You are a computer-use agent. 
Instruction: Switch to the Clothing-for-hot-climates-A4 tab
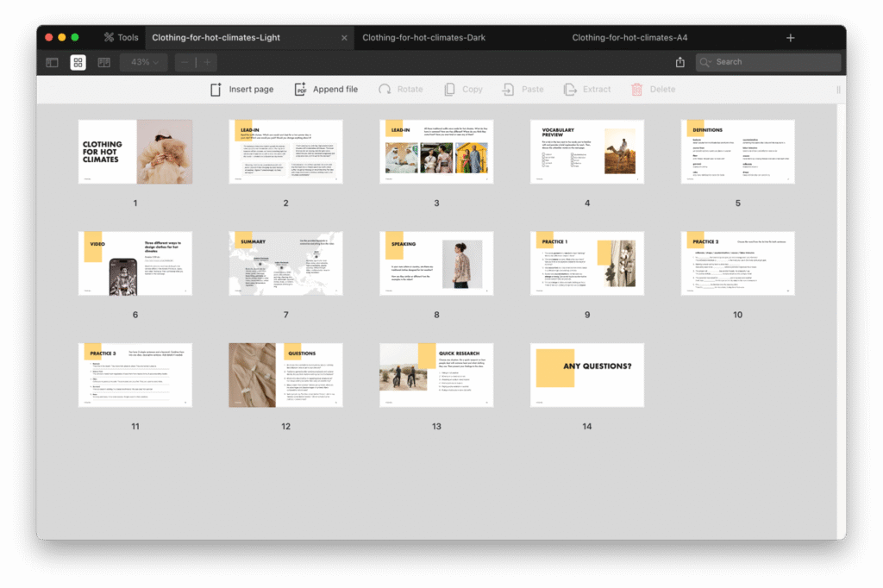(629, 38)
